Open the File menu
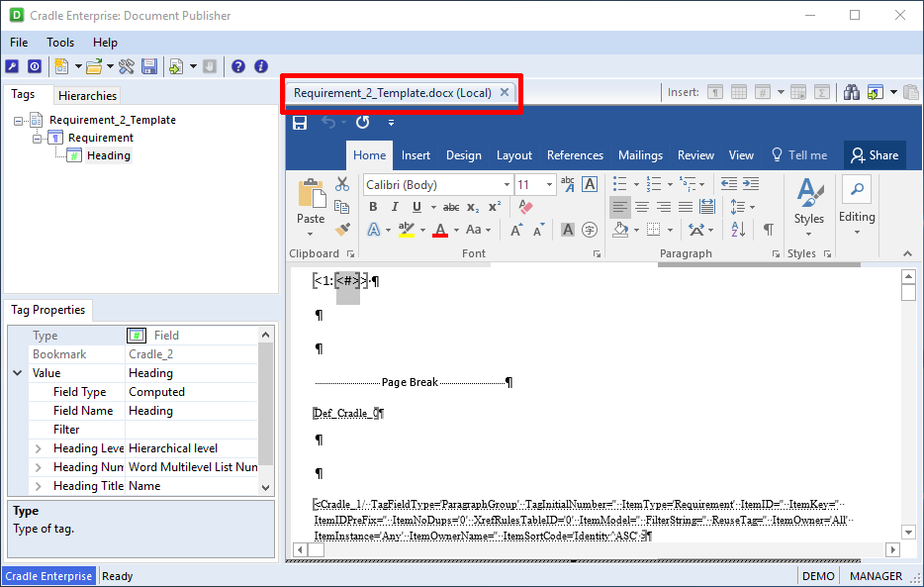924x587 pixels. pyautogui.click(x=19, y=43)
